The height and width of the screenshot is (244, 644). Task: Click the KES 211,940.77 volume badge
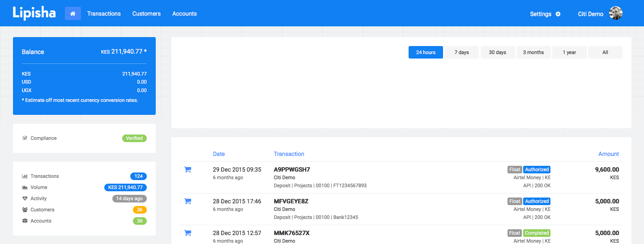pos(125,187)
